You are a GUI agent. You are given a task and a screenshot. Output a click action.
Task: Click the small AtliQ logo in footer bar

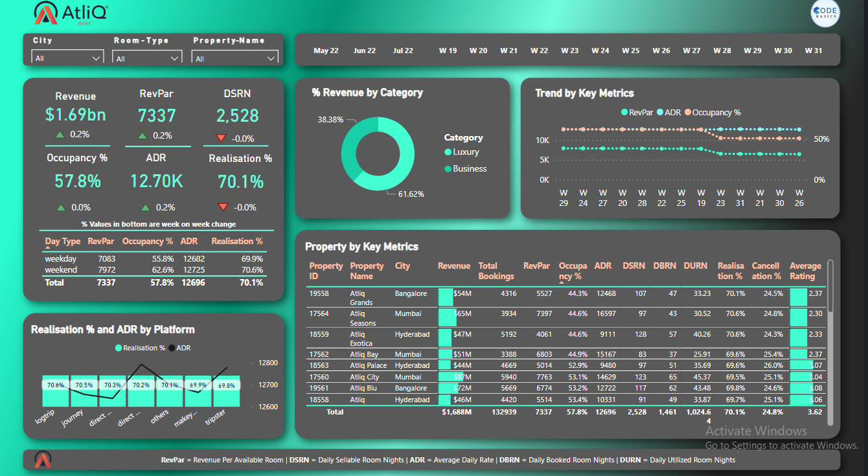coord(43,460)
